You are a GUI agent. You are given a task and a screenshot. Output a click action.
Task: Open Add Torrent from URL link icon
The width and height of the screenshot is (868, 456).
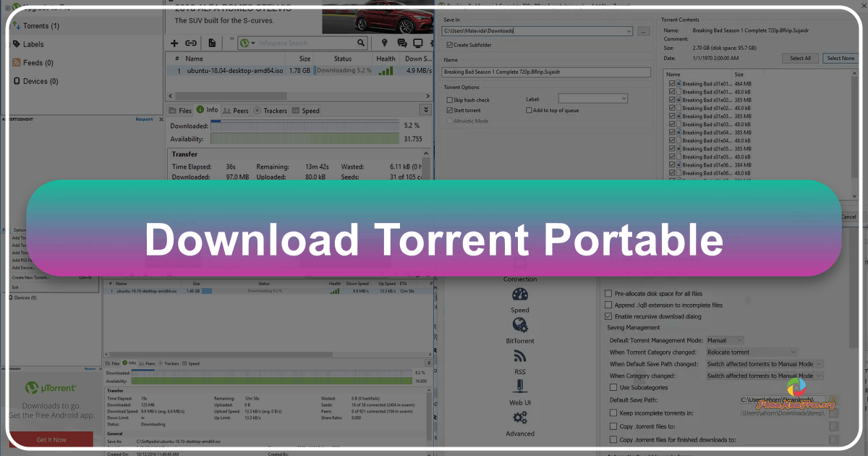[190, 43]
